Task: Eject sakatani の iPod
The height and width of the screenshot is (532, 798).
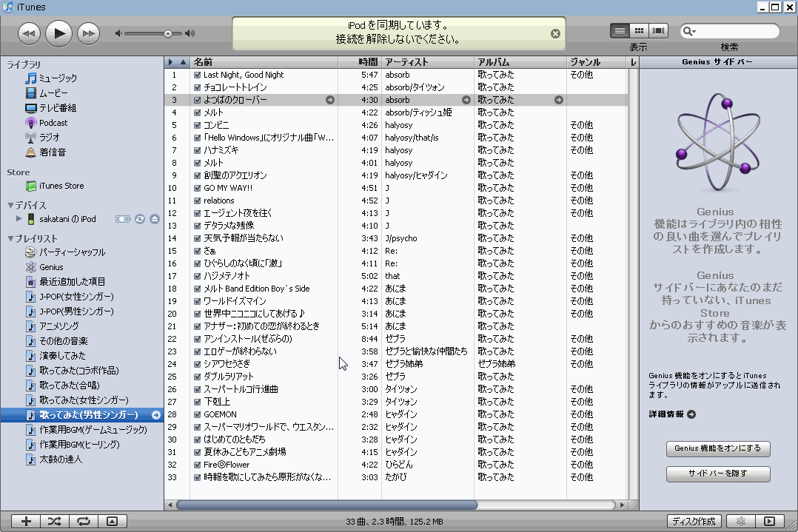Action: (155, 219)
